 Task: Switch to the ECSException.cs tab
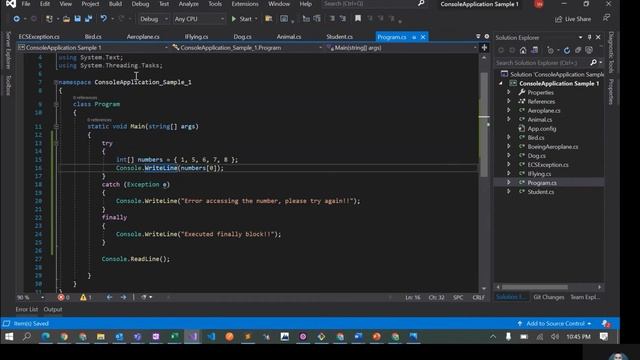39,37
